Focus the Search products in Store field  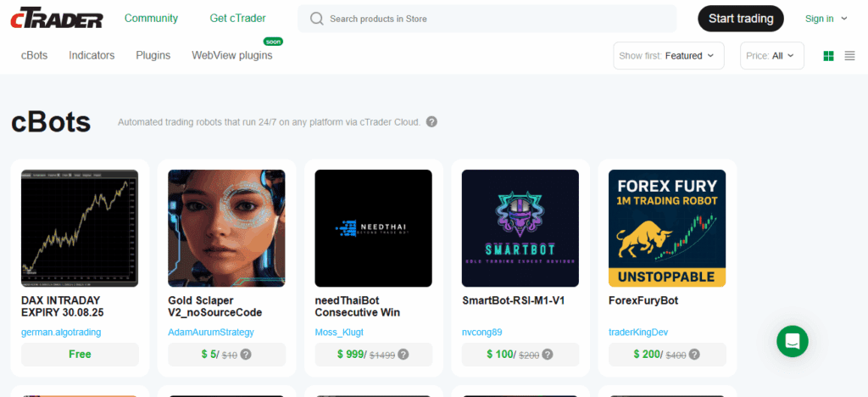pyautogui.click(x=487, y=19)
